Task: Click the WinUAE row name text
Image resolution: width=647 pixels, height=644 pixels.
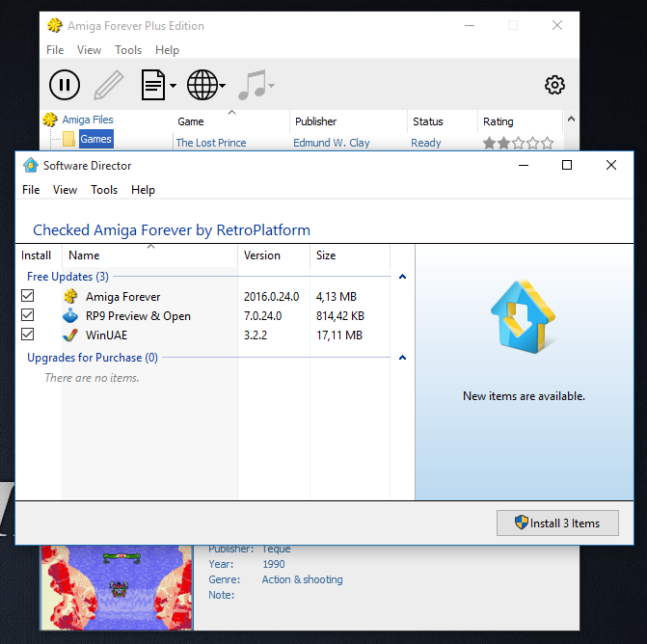Action: pyautogui.click(x=106, y=335)
